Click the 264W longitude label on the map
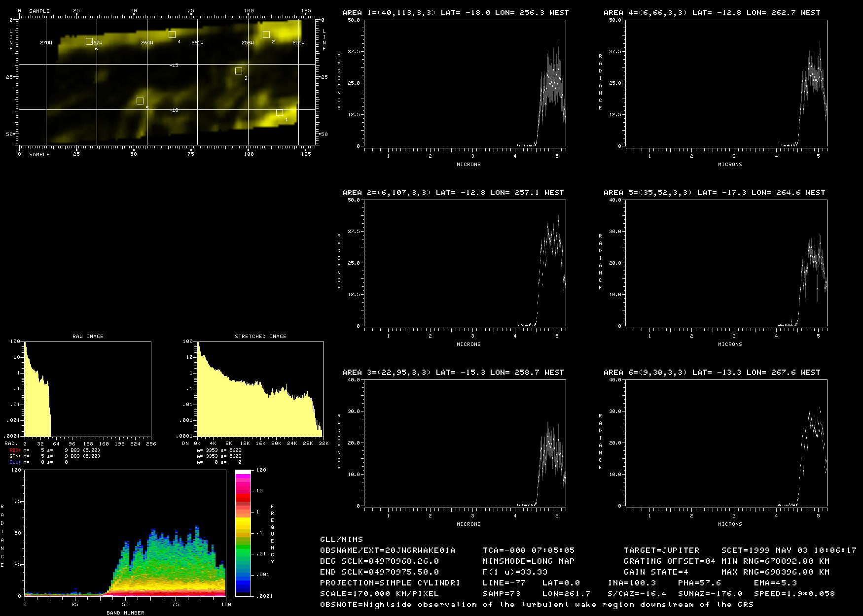 [147, 43]
